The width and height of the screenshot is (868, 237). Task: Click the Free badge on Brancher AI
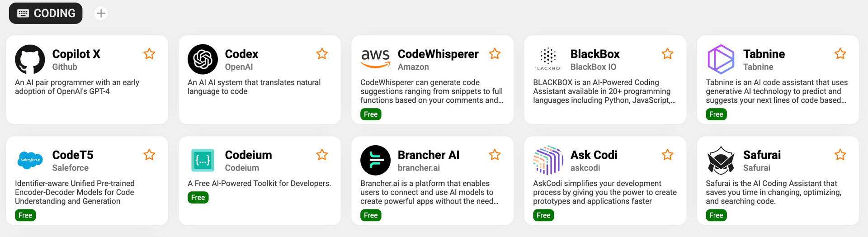pos(371,215)
